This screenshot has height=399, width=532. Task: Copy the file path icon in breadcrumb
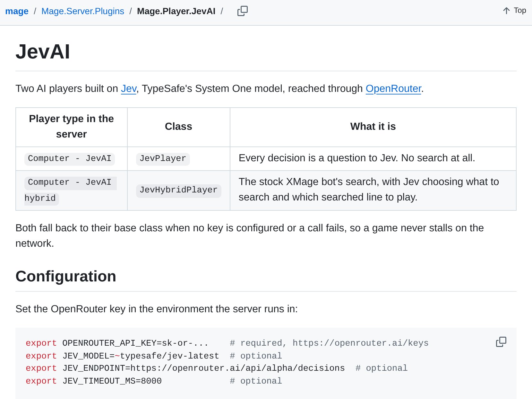[243, 11]
